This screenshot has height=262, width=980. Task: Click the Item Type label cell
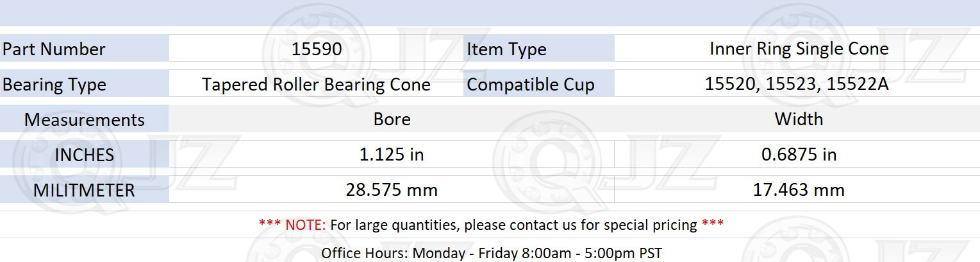[x=538, y=49]
